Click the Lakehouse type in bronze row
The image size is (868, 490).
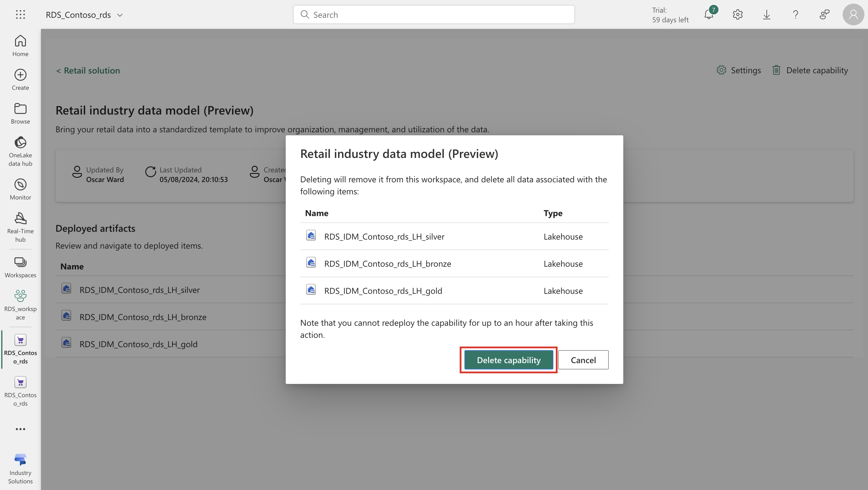coord(563,264)
